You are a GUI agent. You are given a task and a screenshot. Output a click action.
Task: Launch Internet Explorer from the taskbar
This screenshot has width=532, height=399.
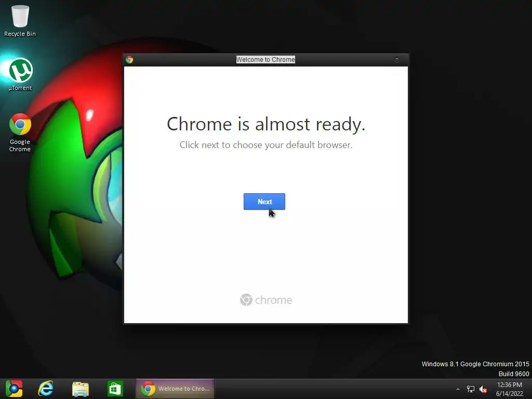point(46,389)
